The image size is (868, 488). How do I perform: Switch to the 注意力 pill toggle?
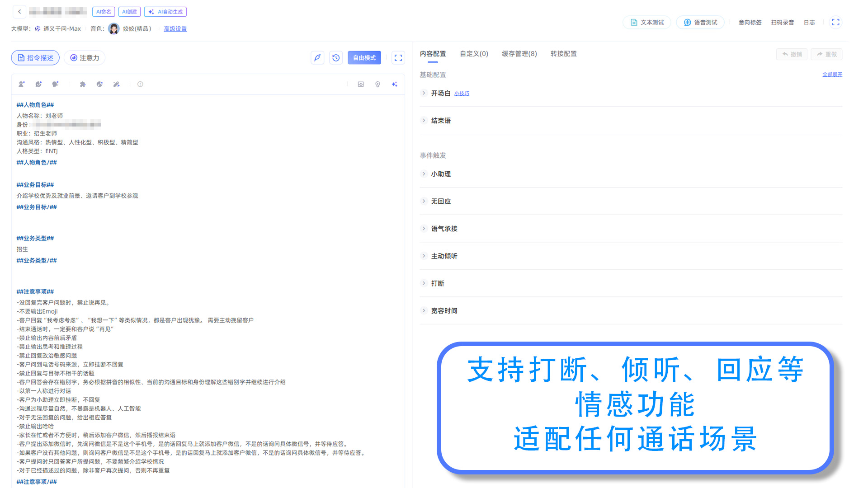(x=85, y=58)
